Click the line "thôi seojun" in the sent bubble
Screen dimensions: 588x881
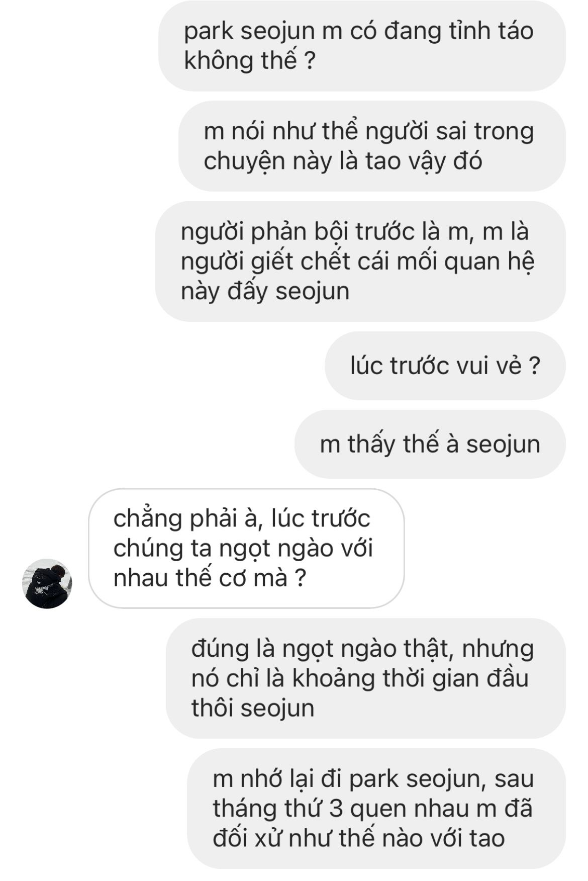click(253, 708)
